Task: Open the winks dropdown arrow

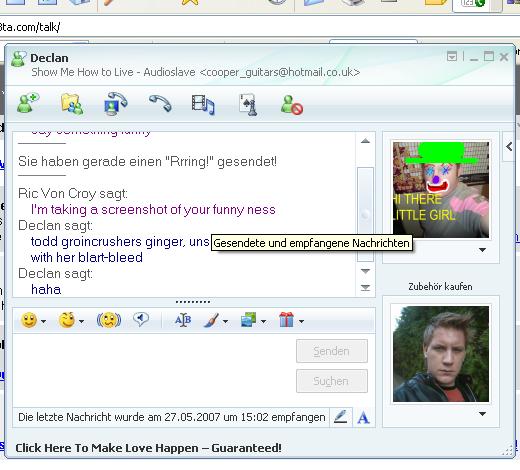Action: click(x=81, y=321)
